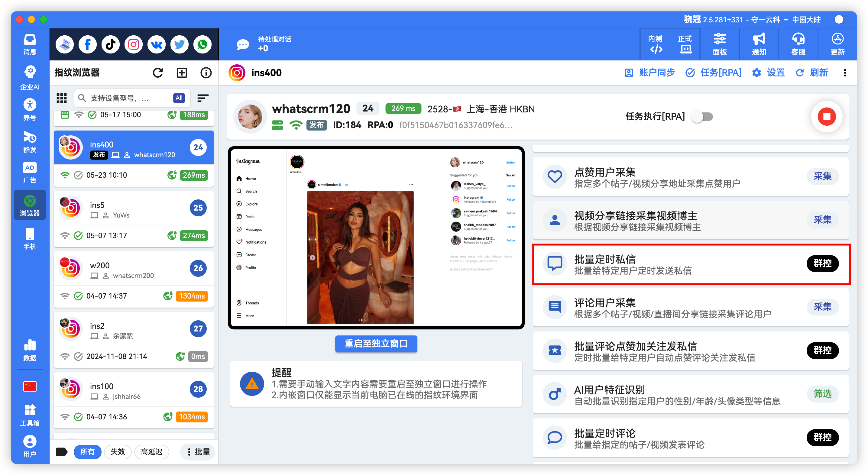Open the 批量 batch actions menu

pos(198,452)
